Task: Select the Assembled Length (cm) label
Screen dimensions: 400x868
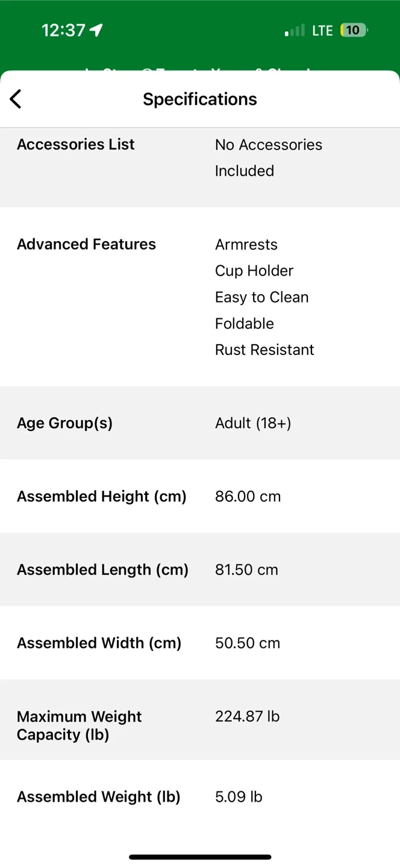Action: click(102, 570)
